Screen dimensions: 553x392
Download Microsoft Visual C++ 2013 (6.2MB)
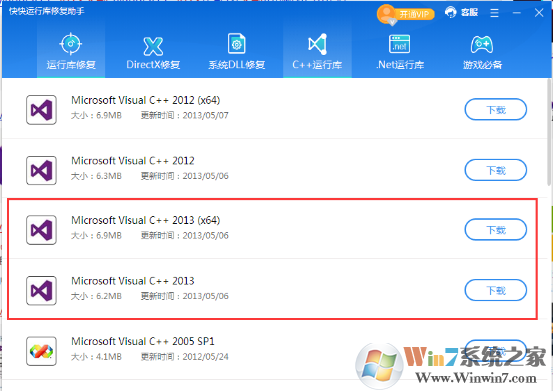[495, 290]
